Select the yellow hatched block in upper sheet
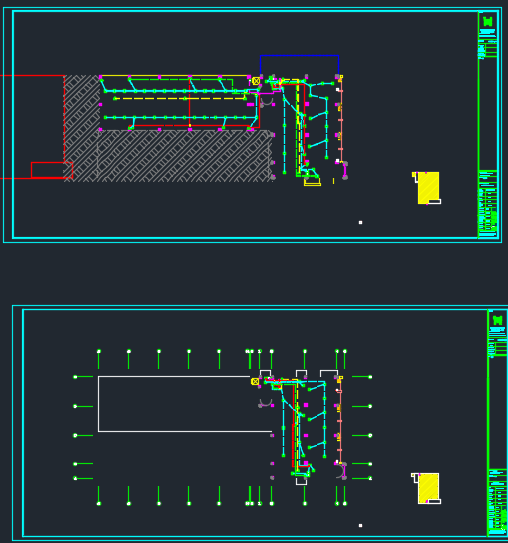508x543 pixels. click(x=428, y=188)
